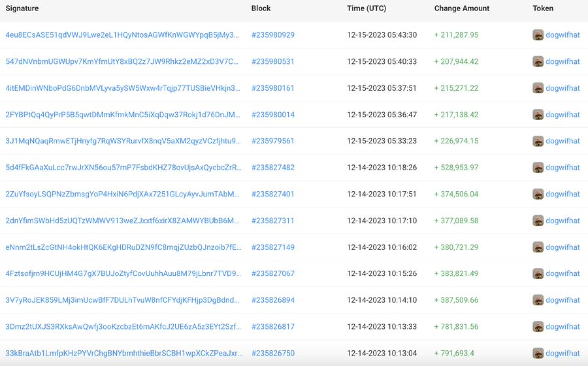Select the dogwifhat icon on the 10:17:10 row

point(539,221)
